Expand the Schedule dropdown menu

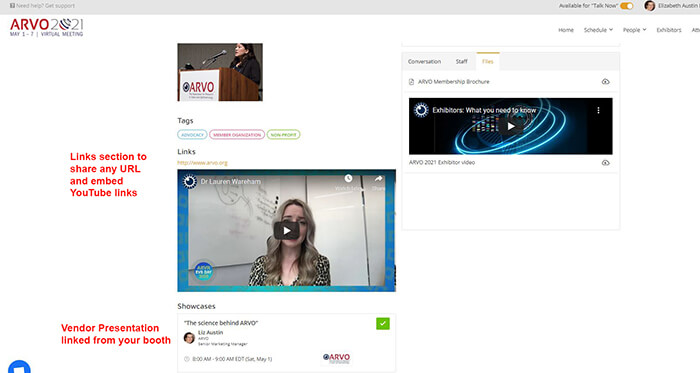[x=598, y=30]
